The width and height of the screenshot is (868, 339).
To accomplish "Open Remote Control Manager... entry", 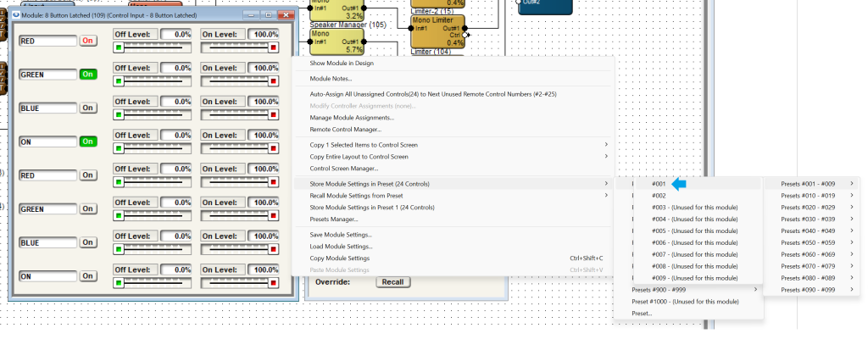I will tap(346, 130).
